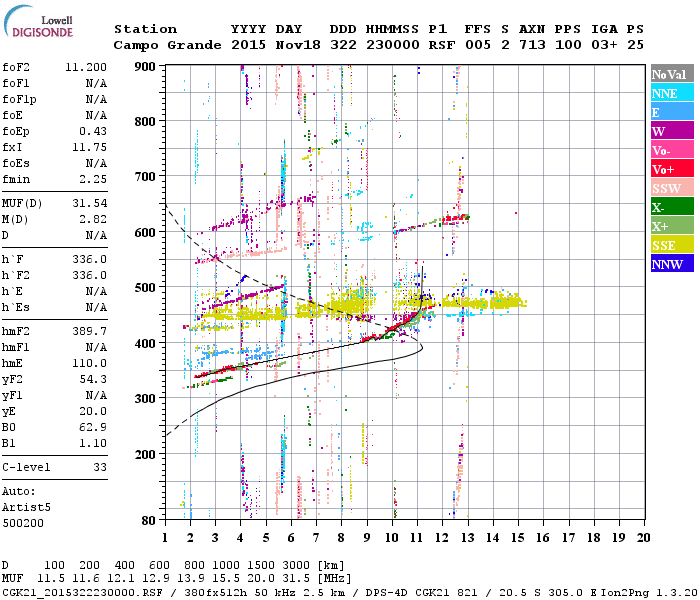
Task: Click the yF2 value 54.3
Action: (93, 379)
